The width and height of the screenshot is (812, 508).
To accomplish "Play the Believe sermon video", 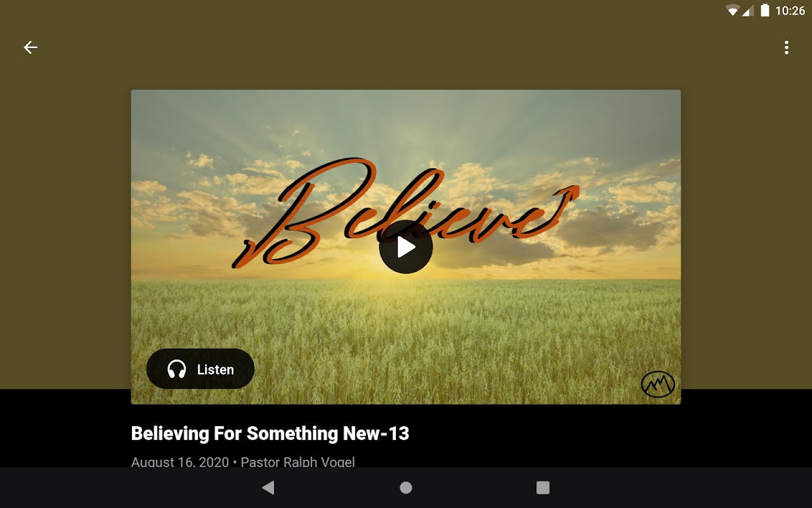I will pos(406,247).
